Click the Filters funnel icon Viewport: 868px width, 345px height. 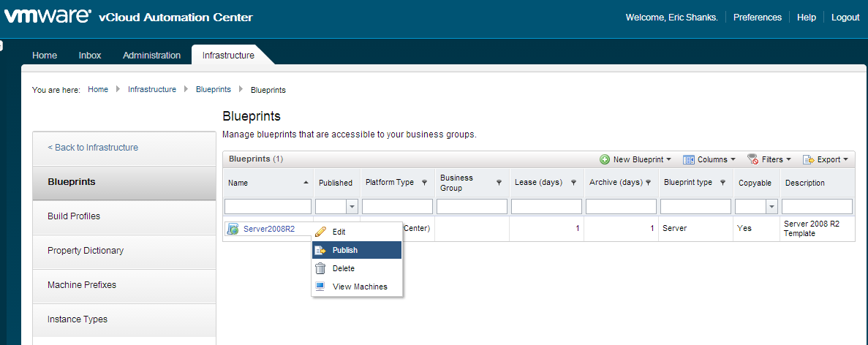752,159
